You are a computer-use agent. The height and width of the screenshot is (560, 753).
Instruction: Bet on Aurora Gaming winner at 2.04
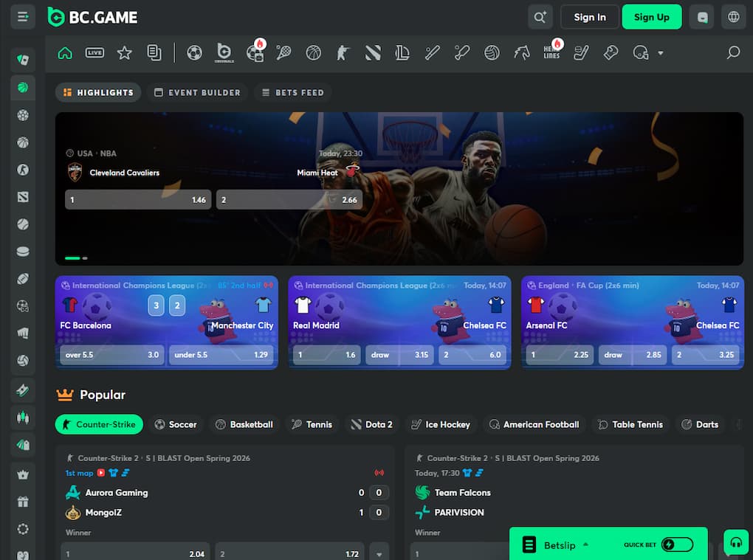pyautogui.click(x=135, y=553)
